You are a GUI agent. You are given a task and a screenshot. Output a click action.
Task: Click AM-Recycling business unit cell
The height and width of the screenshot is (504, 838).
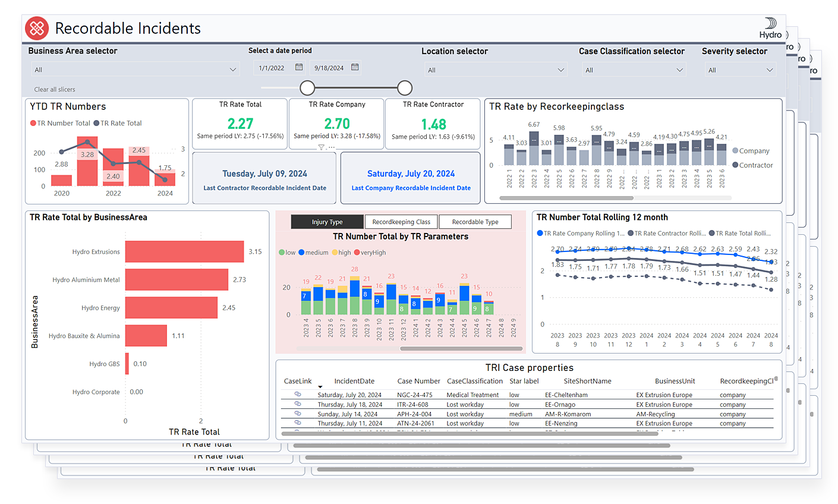[x=656, y=414]
